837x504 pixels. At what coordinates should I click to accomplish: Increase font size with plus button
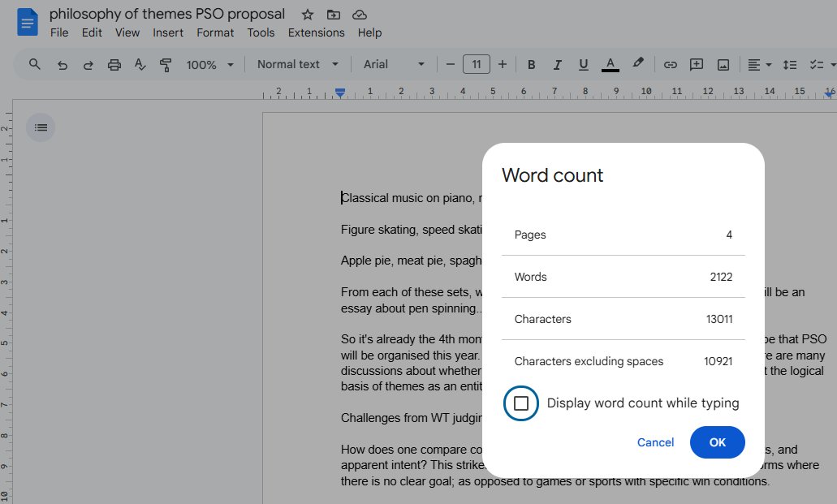pos(503,65)
